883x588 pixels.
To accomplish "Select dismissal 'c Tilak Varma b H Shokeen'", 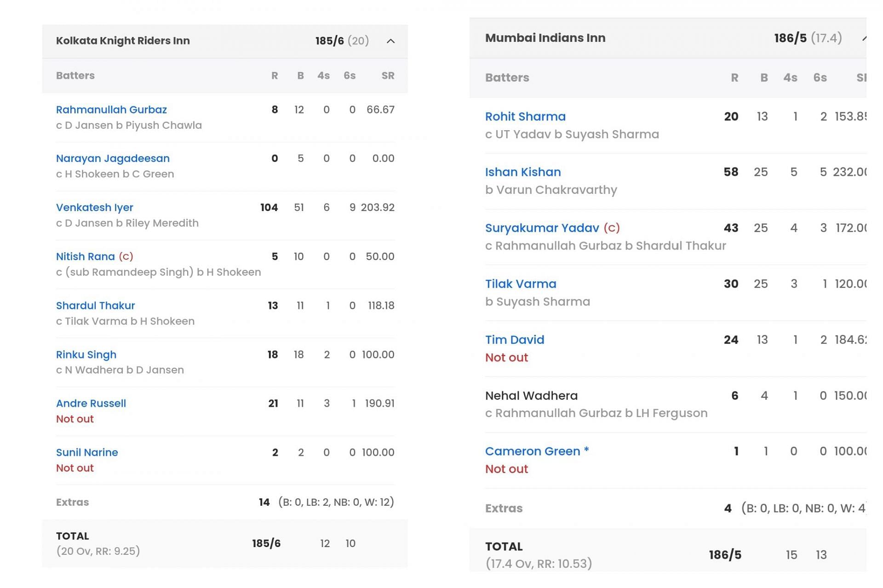I will (125, 321).
